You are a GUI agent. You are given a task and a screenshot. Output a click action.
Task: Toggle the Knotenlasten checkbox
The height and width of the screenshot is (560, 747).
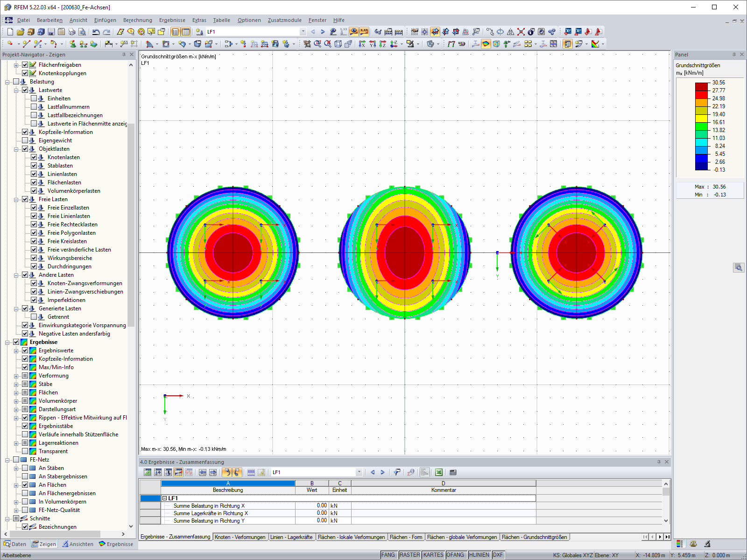click(x=34, y=157)
